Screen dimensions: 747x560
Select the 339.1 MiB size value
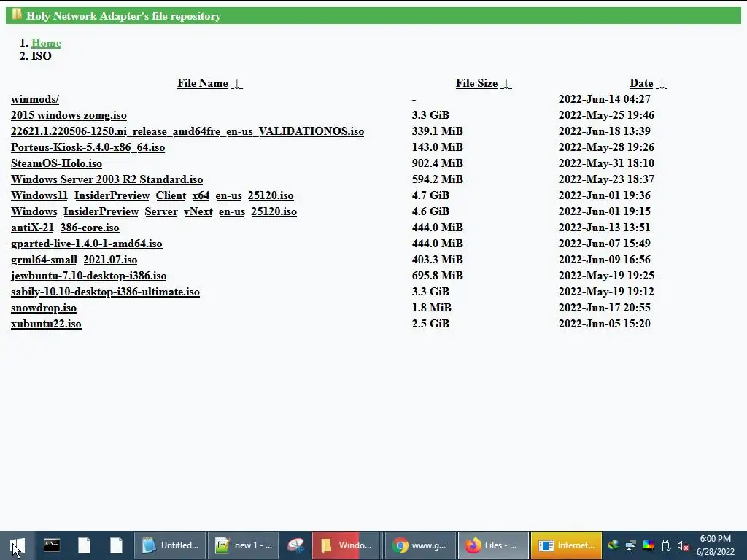point(438,131)
